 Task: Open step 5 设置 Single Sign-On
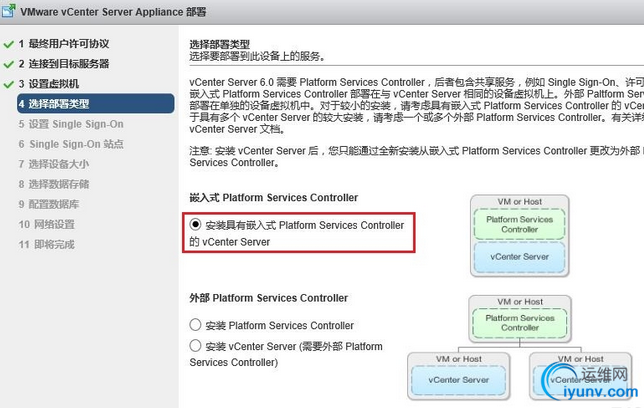pyautogui.click(x=71, y=124)
